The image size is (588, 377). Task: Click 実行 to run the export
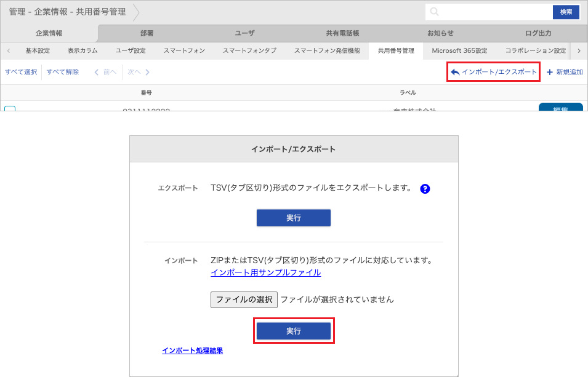point(293,217)
